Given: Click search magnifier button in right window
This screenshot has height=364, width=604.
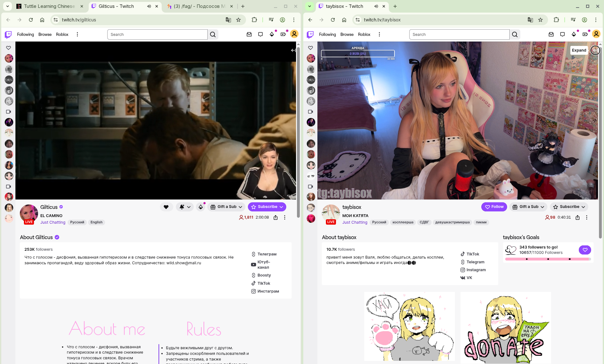Looking at the screenshot, I should (x=515, y=35).
